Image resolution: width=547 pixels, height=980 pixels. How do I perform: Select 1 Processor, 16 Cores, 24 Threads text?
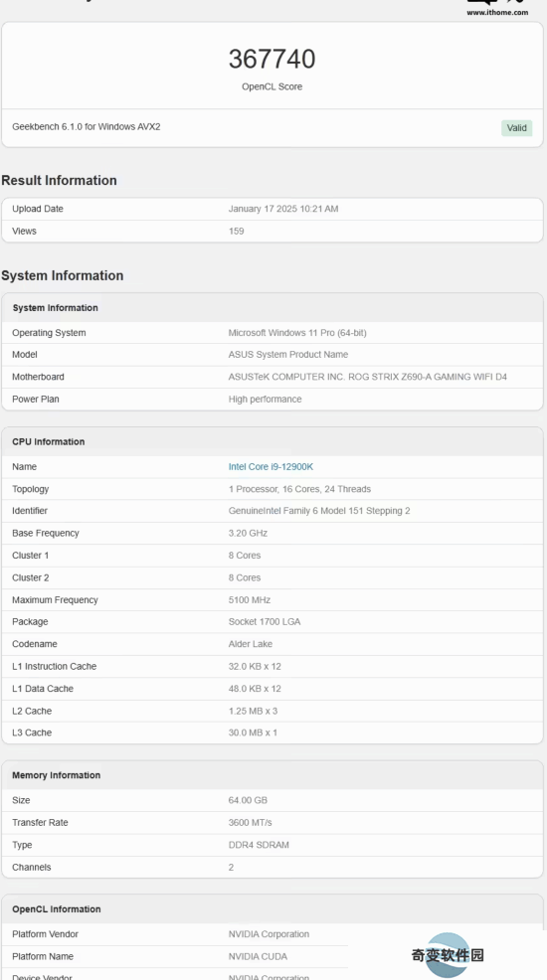[299, 489]
